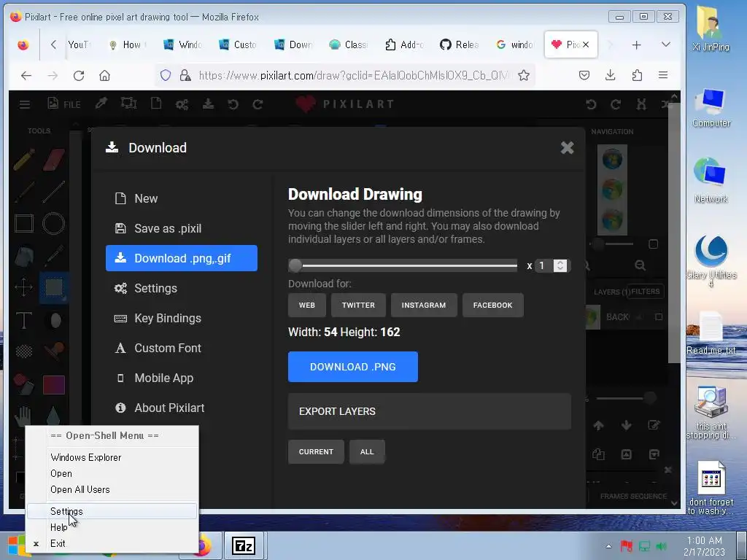Open the Firefox application menu
Image resolution: width=747 pixels, height=560 pixels.
coord(662,75)
